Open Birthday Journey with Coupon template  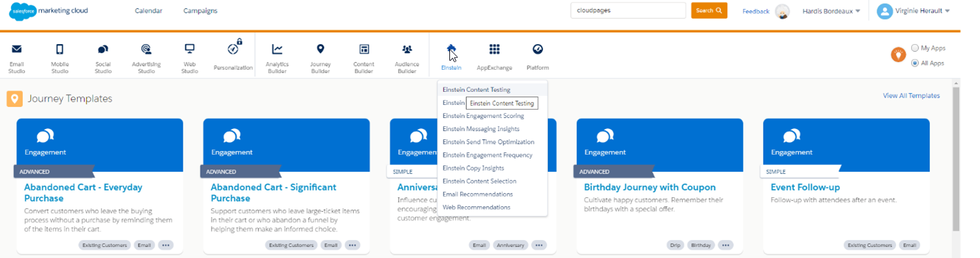click(650, 188)
